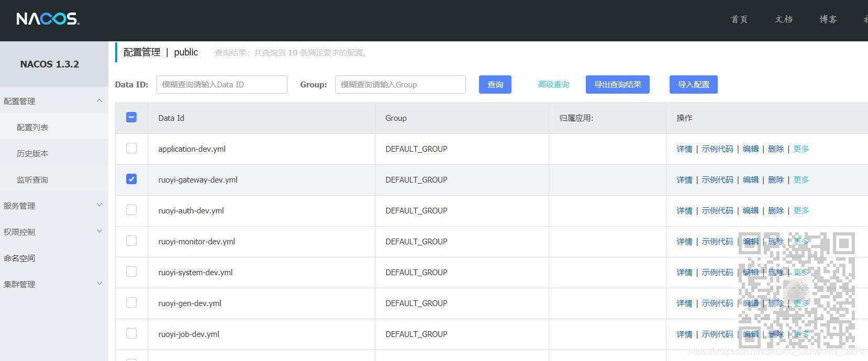Click 删除 for ruoyi-auth-dev.yml
This screenshot has width=868, height=361.
click(x=776, y=210)
